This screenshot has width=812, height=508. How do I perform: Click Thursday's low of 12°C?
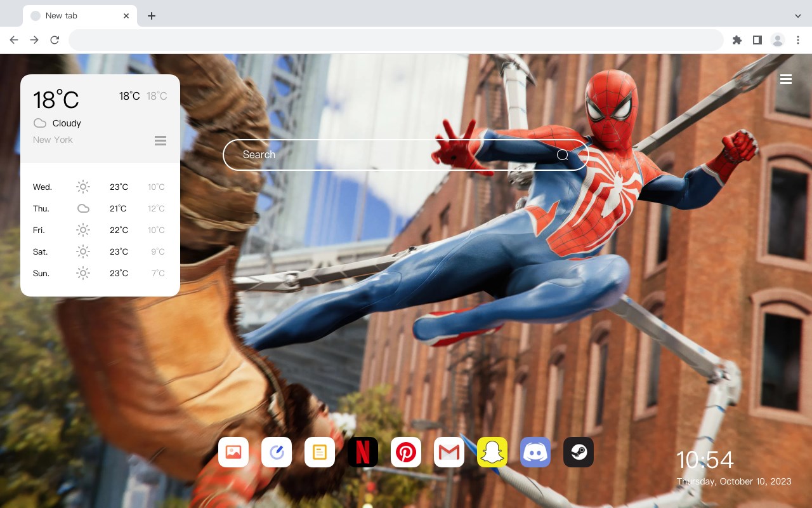(156, 209)
